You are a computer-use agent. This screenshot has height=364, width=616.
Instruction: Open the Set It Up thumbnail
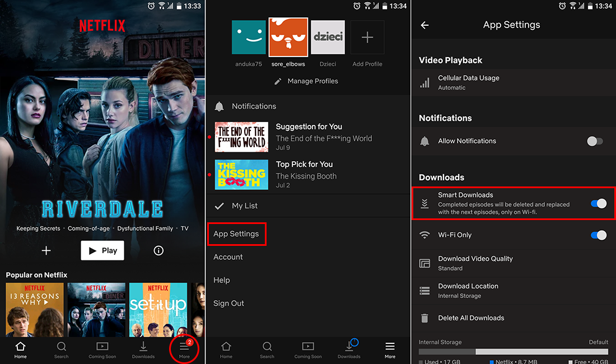tap(158, 310)
